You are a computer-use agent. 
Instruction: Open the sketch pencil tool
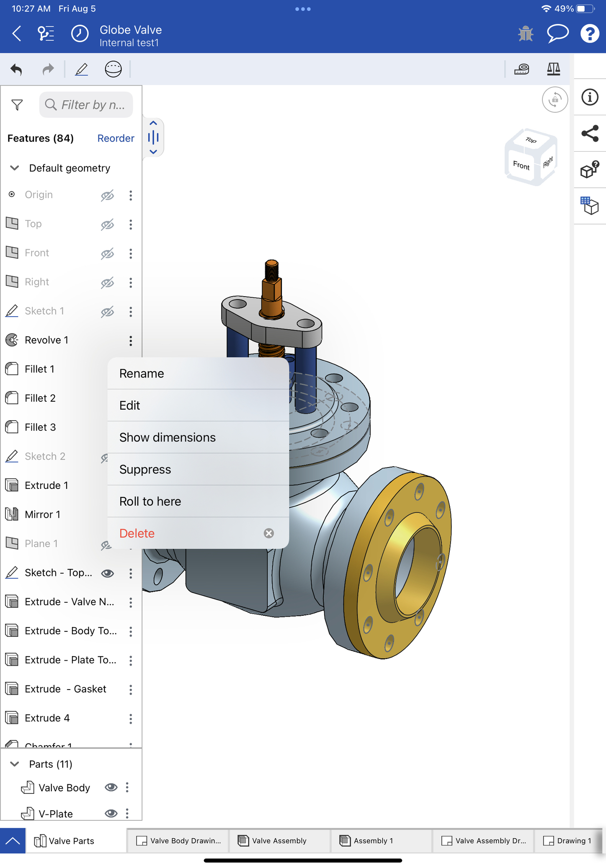click(x=81, y=69)
